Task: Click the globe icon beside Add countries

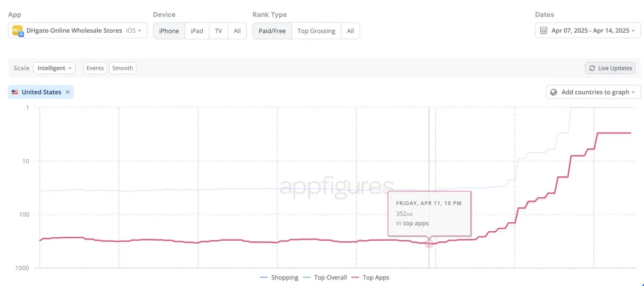Action: [554, 92]
